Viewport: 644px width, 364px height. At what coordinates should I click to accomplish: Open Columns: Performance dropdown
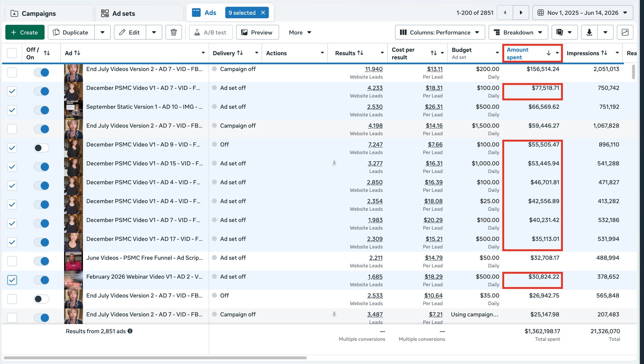click(x=440, y=32)
